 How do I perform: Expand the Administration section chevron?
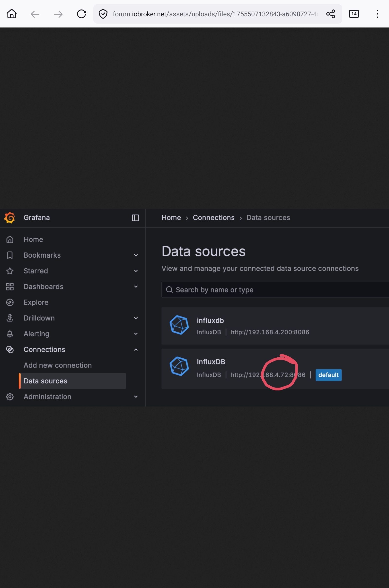(136, 397)
